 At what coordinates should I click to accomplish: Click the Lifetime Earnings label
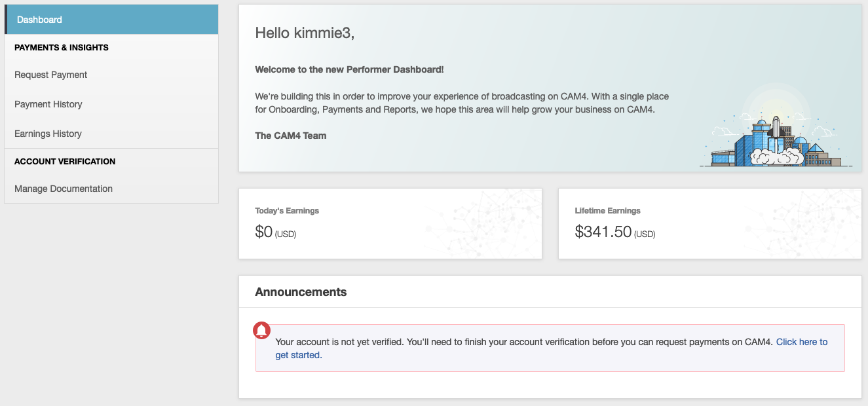tap(607, 211)
